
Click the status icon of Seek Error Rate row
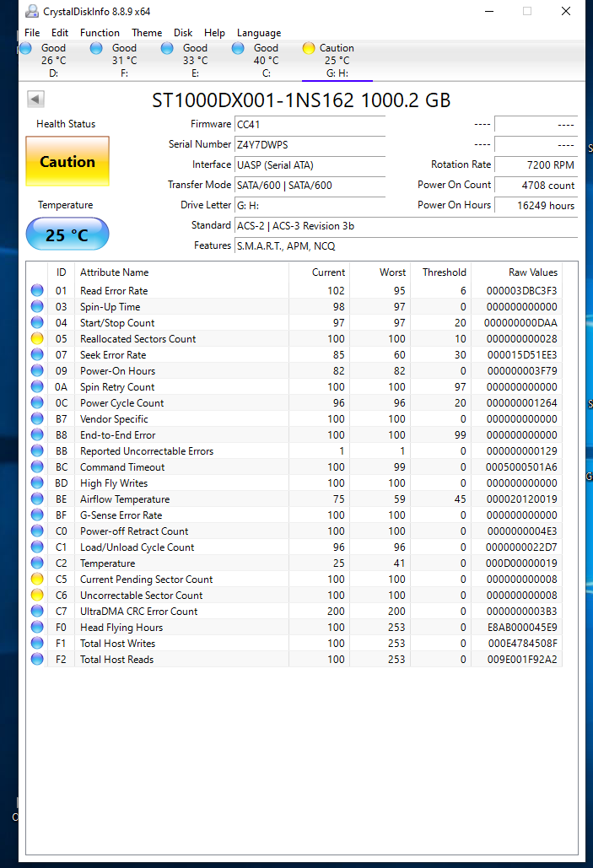[x=37, y=354]
